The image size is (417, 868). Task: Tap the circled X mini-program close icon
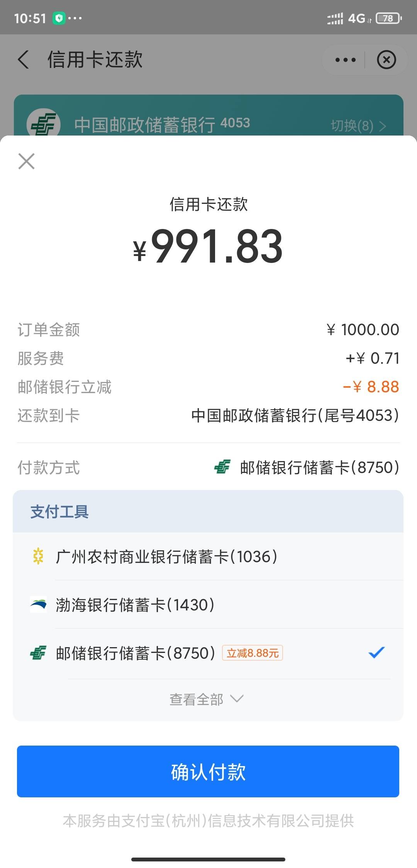[x=386, y=60]
